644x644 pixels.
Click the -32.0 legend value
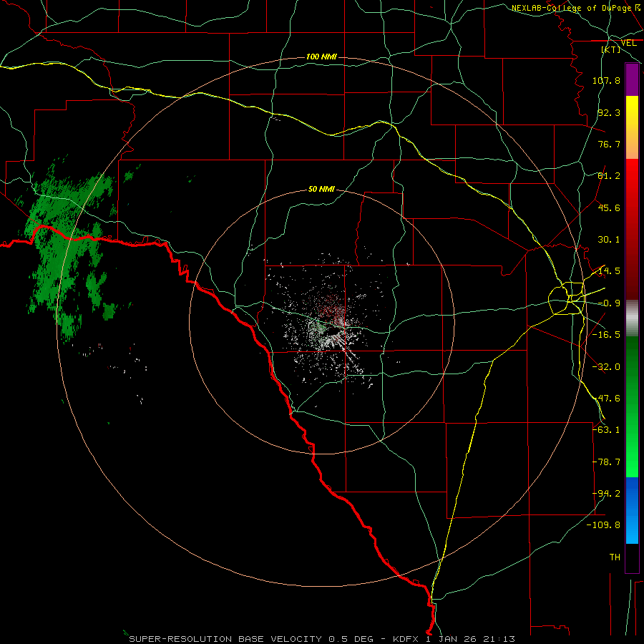coord(606,367)
